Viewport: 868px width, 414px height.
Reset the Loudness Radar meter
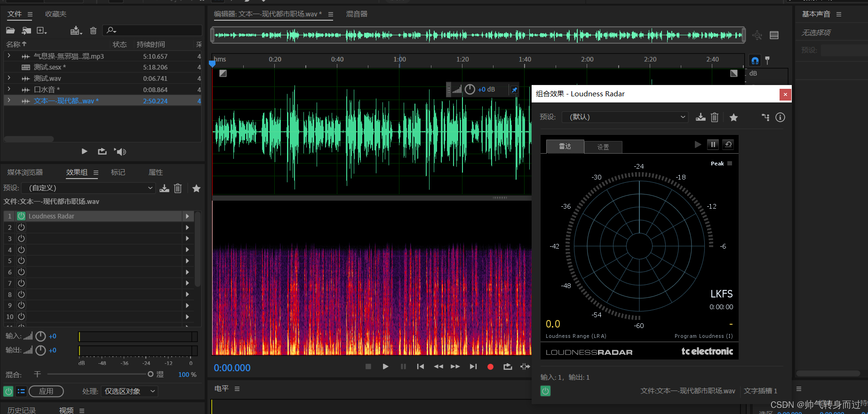click(x=728, y=145)
